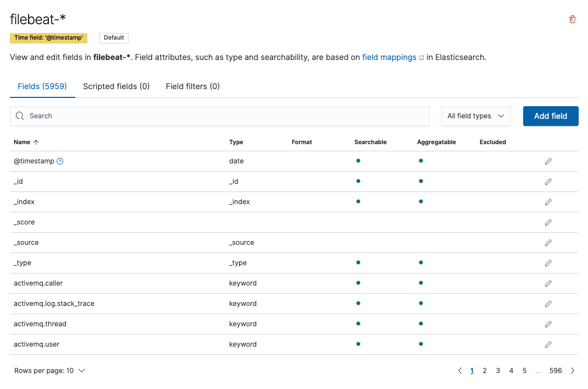Open the Field filters tab
Screen dimensions: 588x389
192,86
